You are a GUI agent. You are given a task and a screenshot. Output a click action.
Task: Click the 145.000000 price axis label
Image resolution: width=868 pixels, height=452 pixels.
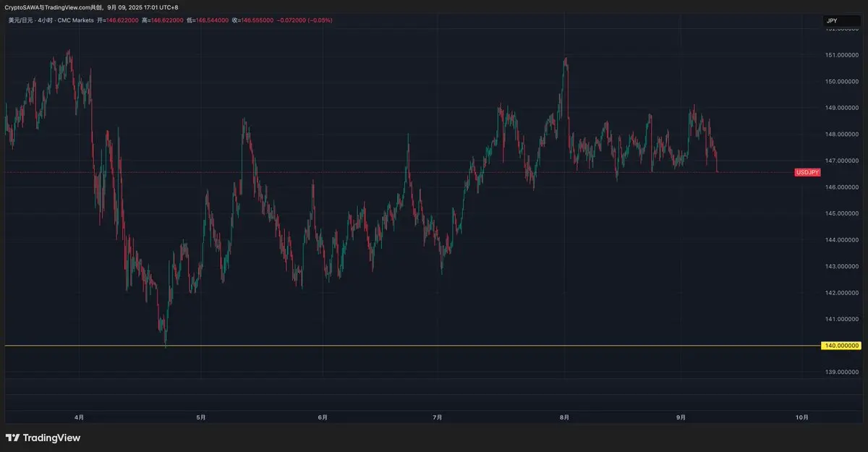click(x=842, y=213)
